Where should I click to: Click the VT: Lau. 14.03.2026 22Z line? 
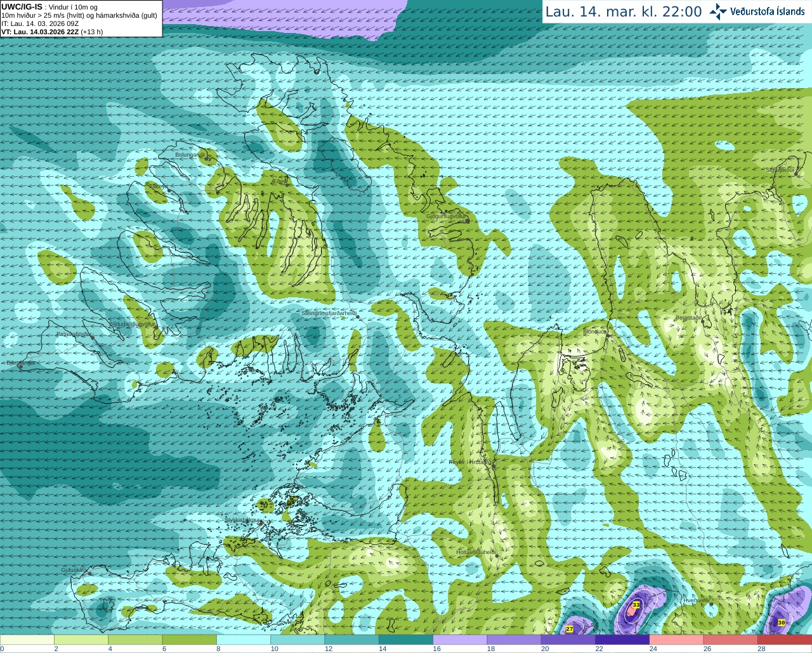[x=52, y=32]
